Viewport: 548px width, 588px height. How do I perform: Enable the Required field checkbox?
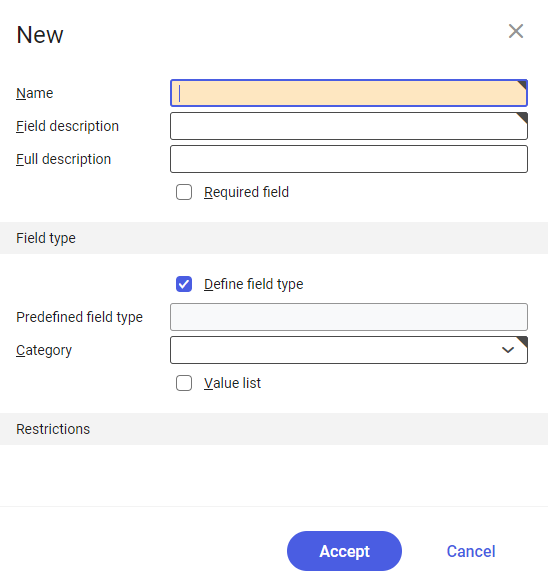click(x=184, y=192)
